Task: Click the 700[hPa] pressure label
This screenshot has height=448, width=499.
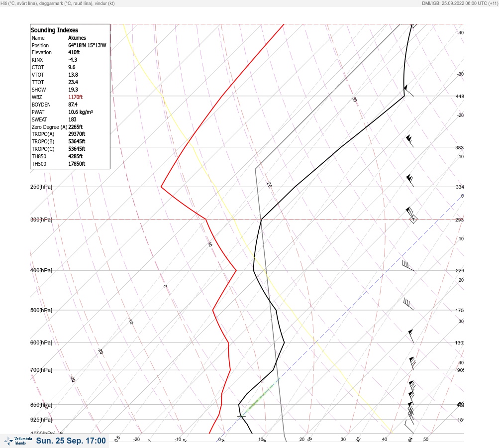Action: tap(41, 370)
